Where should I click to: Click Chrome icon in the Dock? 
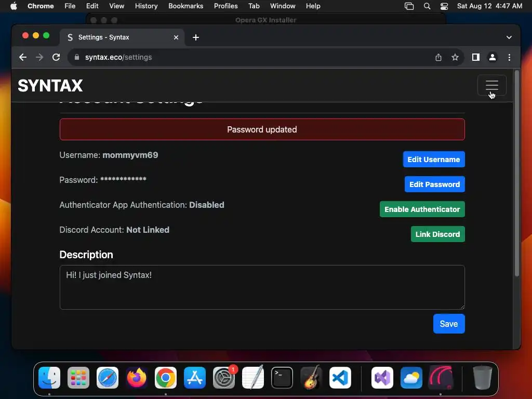tap(166, 378)
